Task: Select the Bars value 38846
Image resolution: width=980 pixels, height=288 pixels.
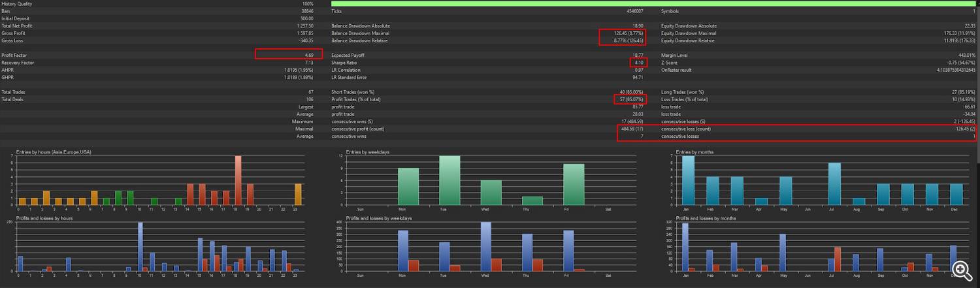Action: click(x=307, y=11)
